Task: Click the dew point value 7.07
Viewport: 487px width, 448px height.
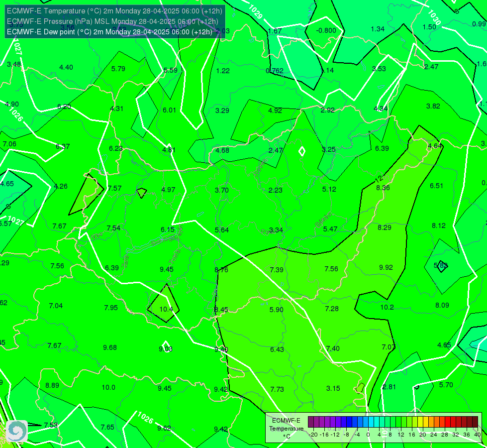Action: [x=388, y=347]
